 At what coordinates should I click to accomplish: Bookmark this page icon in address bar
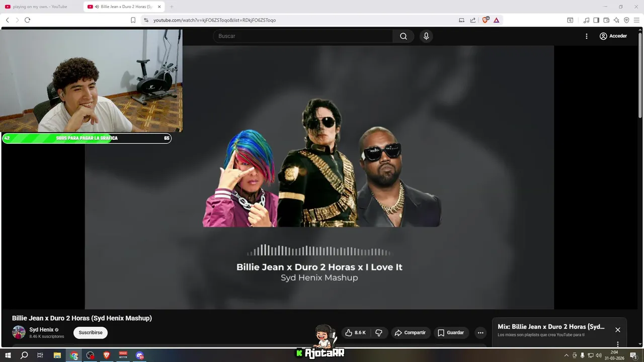133,20
